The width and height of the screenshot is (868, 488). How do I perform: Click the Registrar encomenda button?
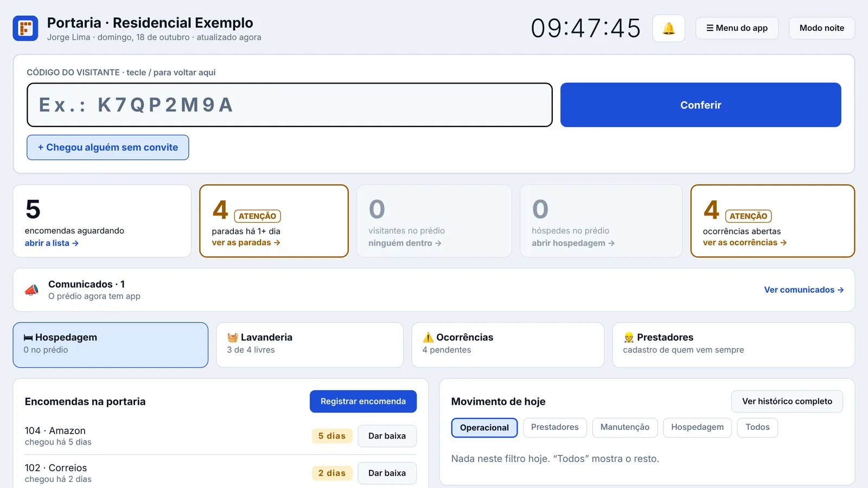363,402
